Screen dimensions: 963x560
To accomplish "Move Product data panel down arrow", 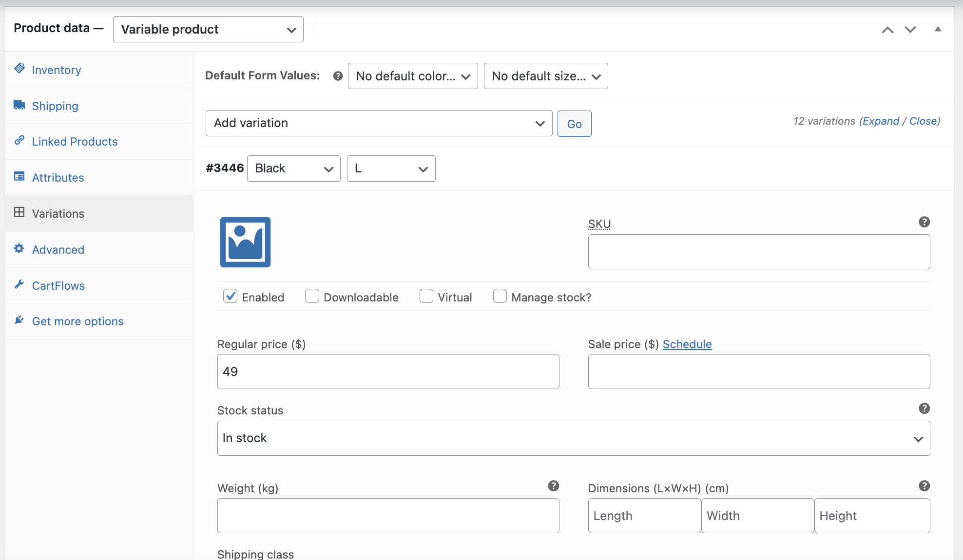I will click(910, 30).
